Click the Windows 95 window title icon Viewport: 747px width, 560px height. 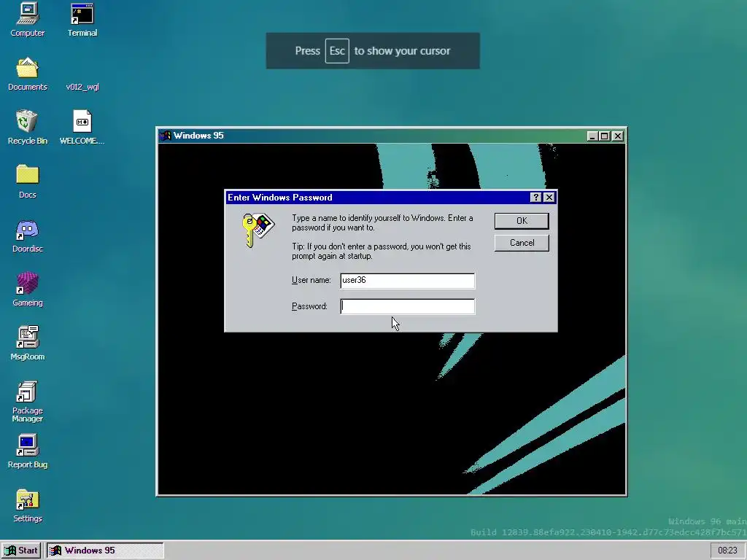(x=166, y=136)
